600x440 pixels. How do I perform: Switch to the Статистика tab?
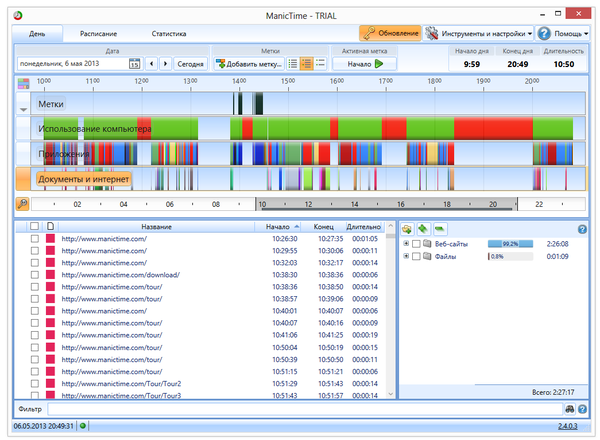click(x=169, y=34)
